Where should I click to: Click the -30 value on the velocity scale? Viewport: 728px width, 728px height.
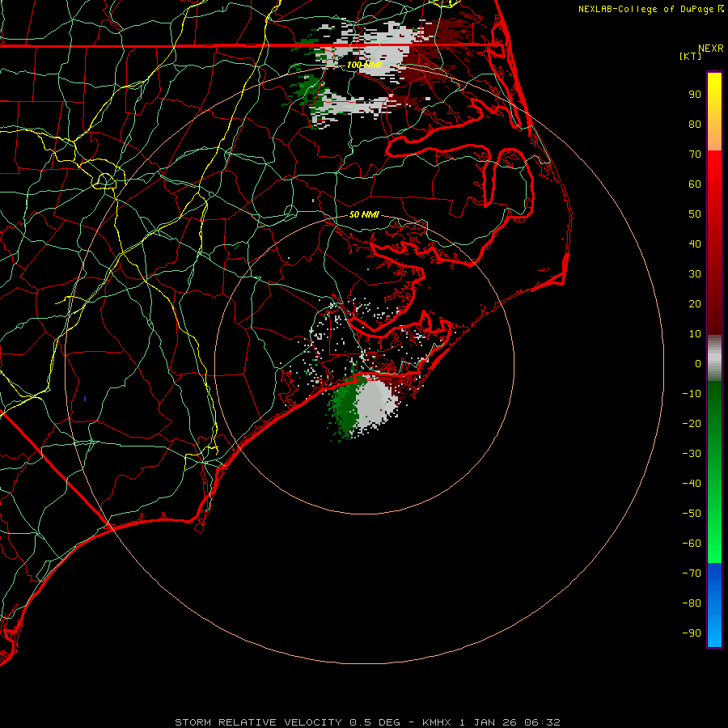point(692,454)
